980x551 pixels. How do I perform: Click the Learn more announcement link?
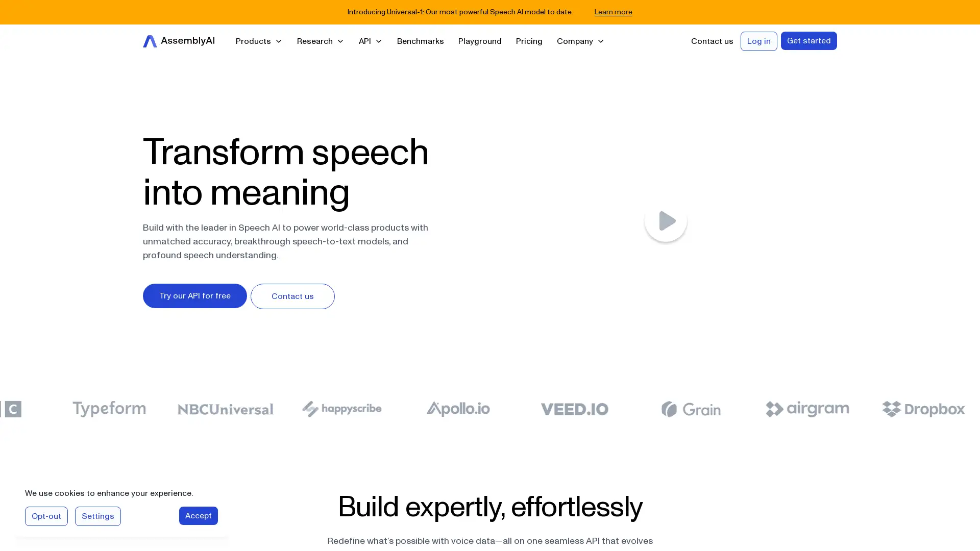tap(613, 11)
